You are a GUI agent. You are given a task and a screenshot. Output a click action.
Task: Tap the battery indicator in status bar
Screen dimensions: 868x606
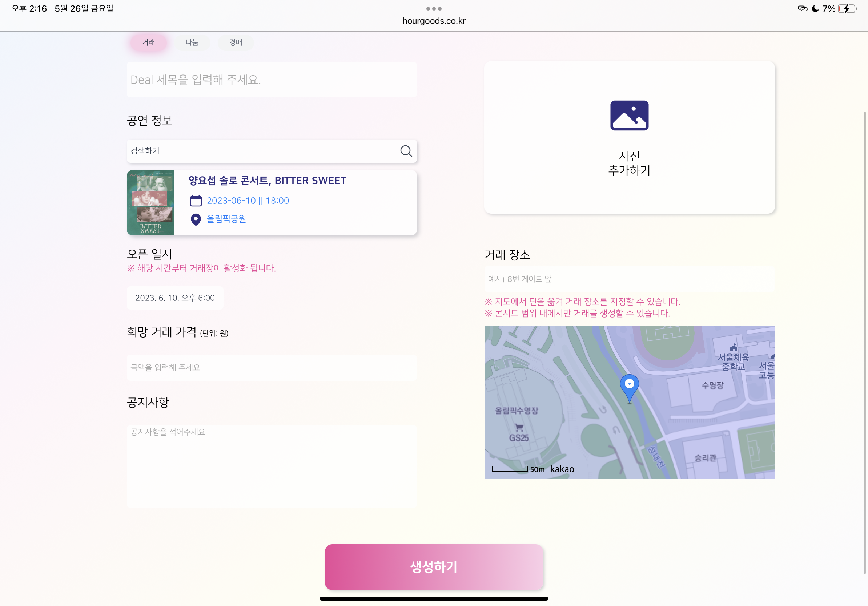point(847,9)
